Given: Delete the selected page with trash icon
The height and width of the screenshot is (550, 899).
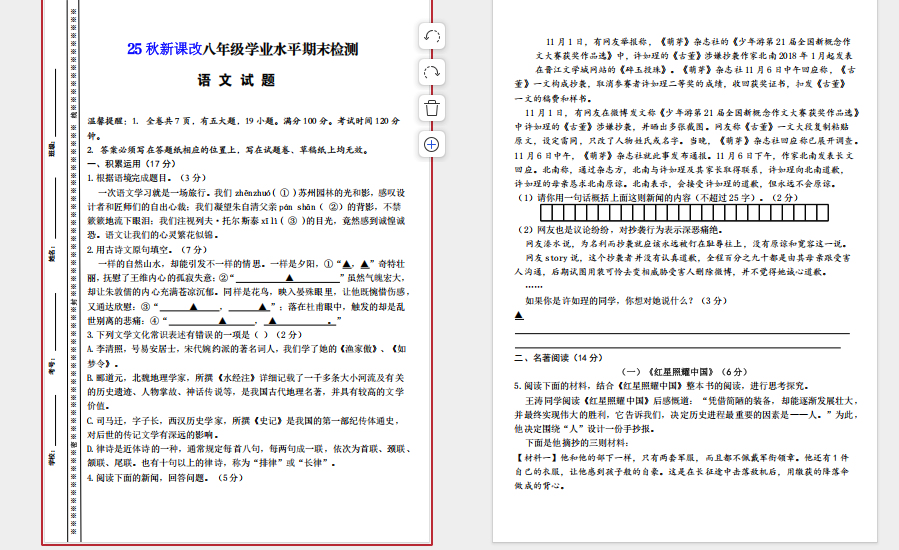Looking at the screenshot, I should click(432, 108).
